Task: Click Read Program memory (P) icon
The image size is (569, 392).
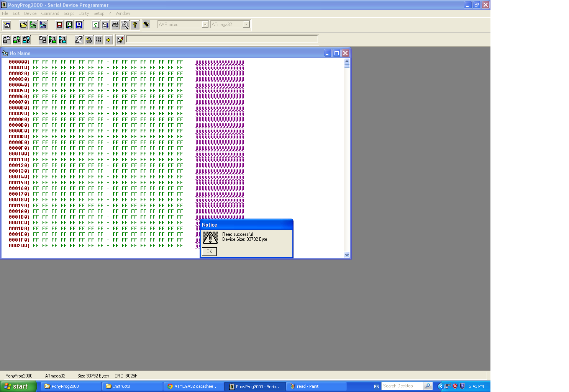Action: point(16,40)
